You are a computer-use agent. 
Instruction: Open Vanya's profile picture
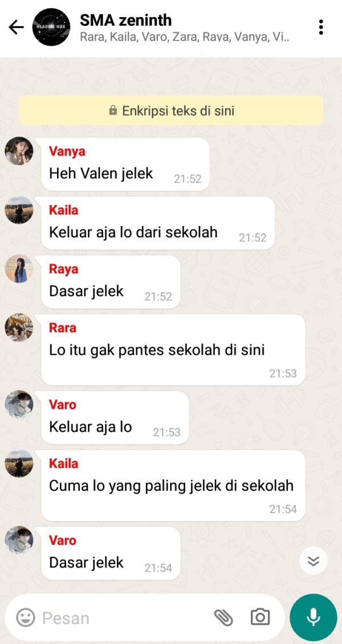(19, 151)
